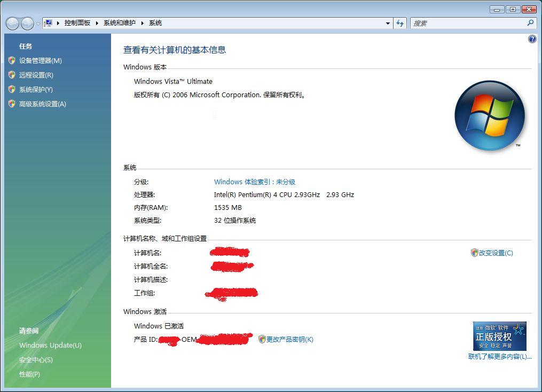Go to 系统和维护 in the breadcrumb
Viewport: 542px width, 392px height.
point(119,23)
